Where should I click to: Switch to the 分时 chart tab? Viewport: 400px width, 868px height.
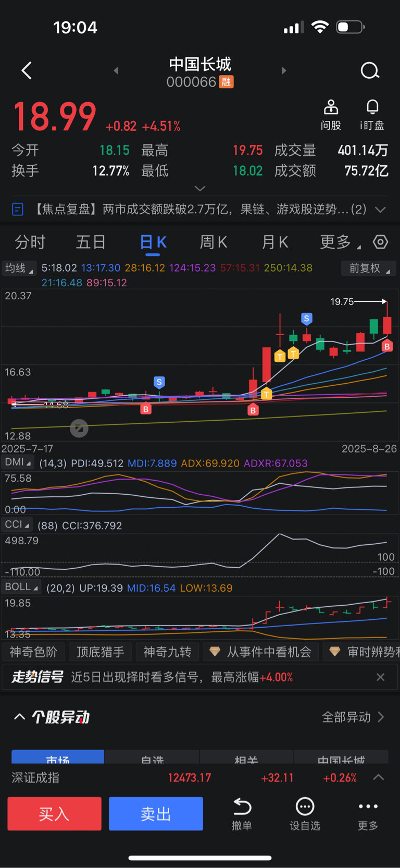[30, 242]
